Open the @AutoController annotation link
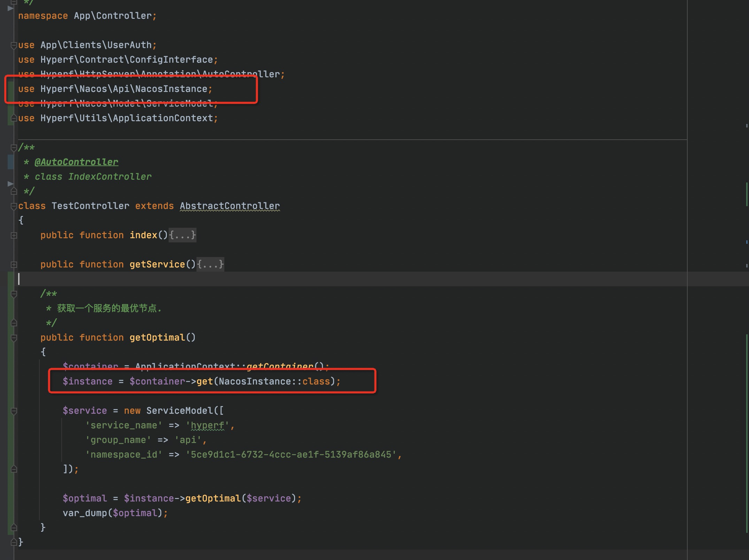The height and width of the screenshot is (560, 749). click(76, 162)
